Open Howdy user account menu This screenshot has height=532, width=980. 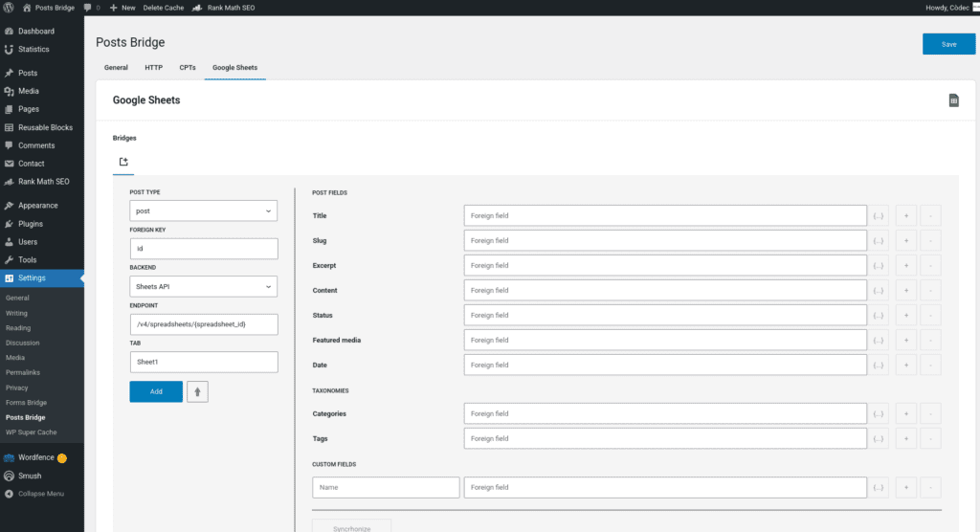point(950,8)
